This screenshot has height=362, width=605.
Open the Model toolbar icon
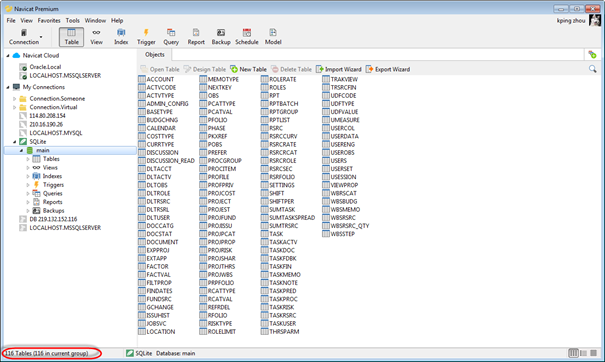(x=273, y=37)
